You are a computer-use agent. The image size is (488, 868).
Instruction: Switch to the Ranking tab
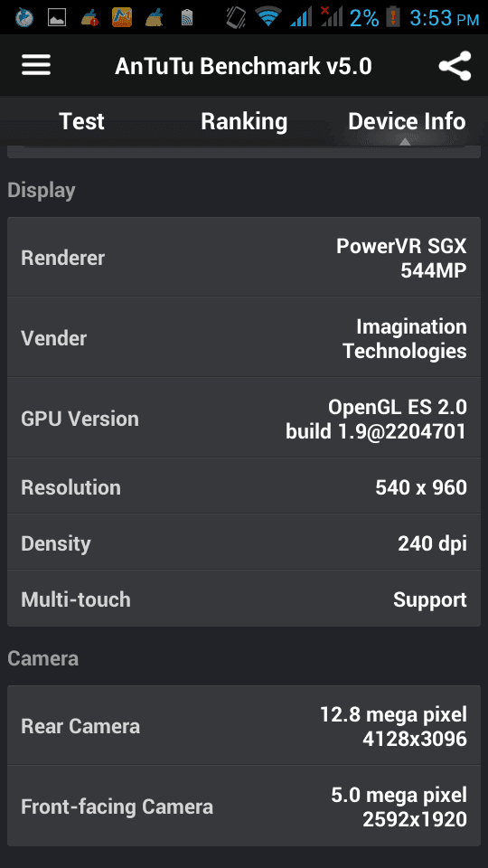pyautogui.click(x=244, y=122)
